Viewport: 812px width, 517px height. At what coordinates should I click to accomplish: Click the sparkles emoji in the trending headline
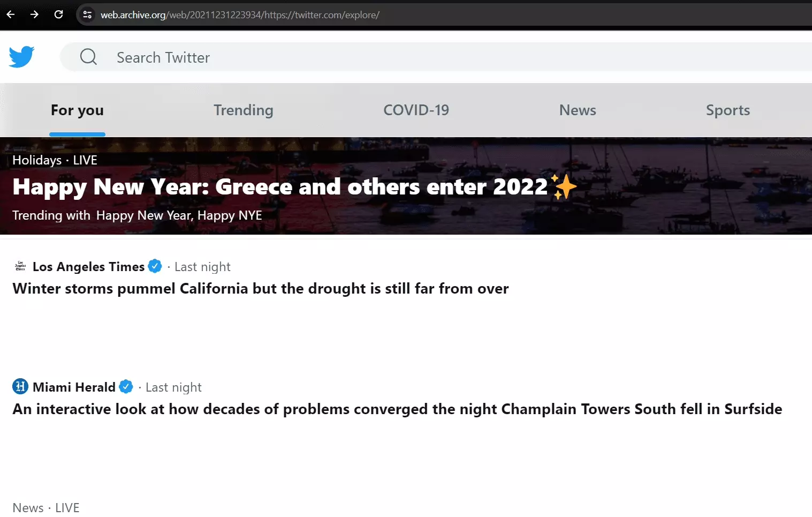564,186
